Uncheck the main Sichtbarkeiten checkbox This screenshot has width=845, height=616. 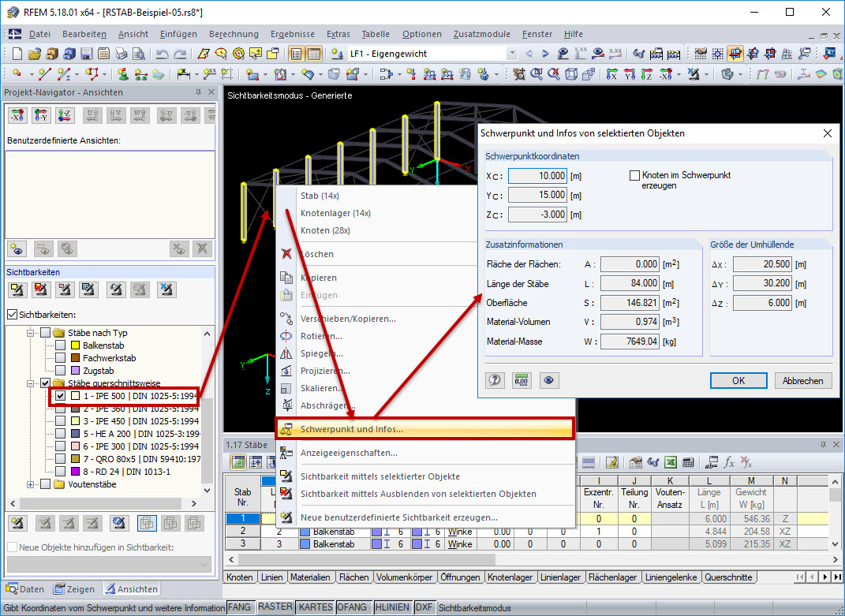point(12,314)
